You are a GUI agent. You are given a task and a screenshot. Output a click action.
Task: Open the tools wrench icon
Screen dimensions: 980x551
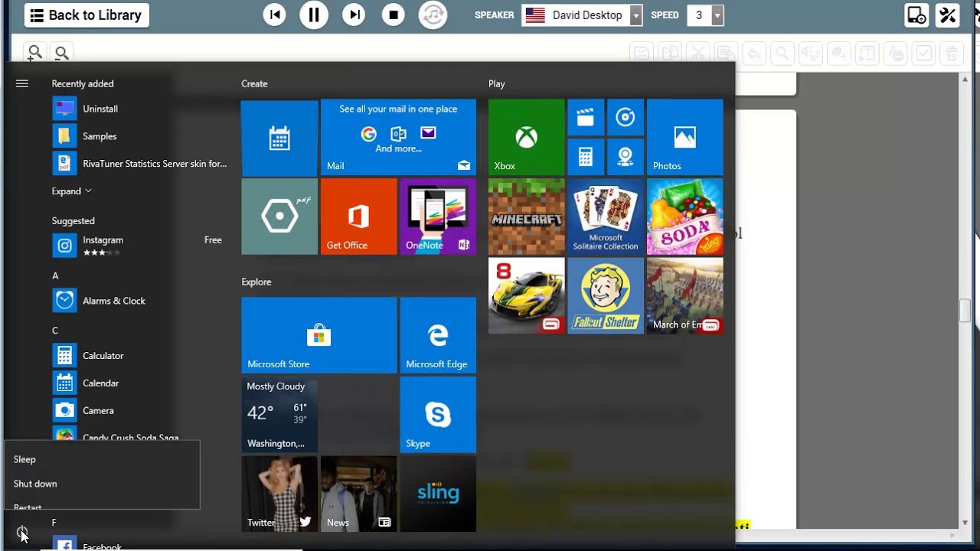pyautogui.click(x=948, y=15)
